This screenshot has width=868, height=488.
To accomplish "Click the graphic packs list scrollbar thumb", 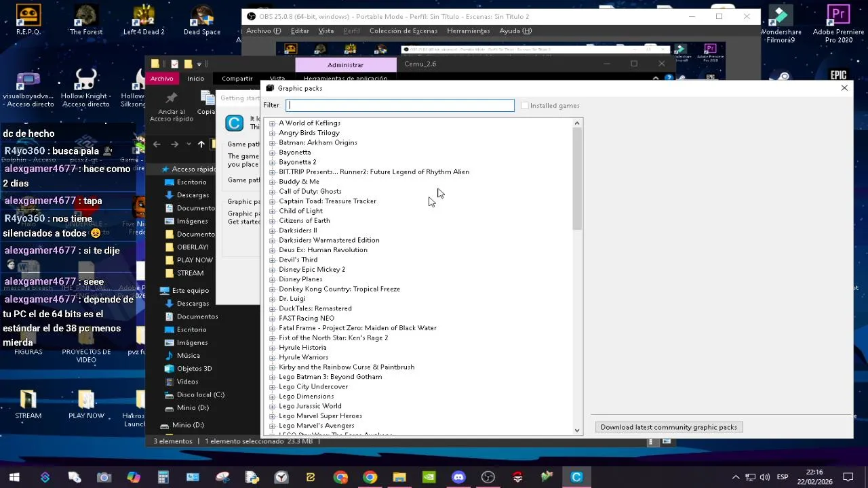I will pyautogui.click(x=577, y=178).
